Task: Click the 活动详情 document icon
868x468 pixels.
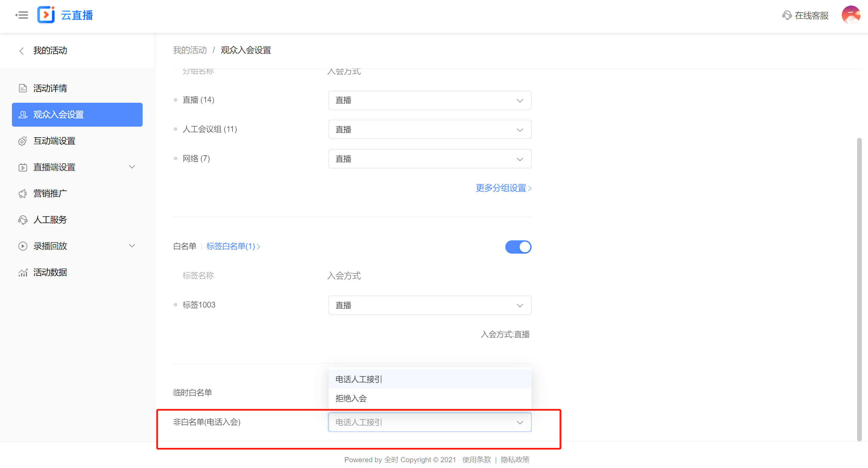Action: click(23, 88)
